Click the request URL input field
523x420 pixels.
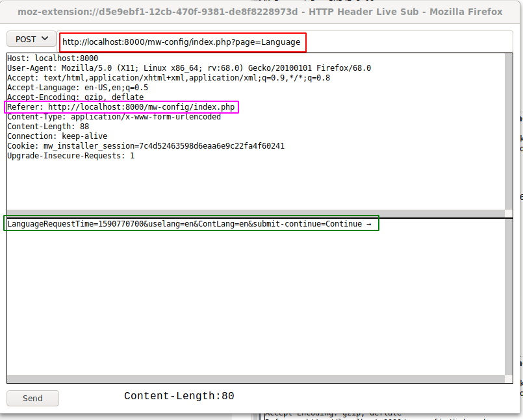click(x=182, y=42)
